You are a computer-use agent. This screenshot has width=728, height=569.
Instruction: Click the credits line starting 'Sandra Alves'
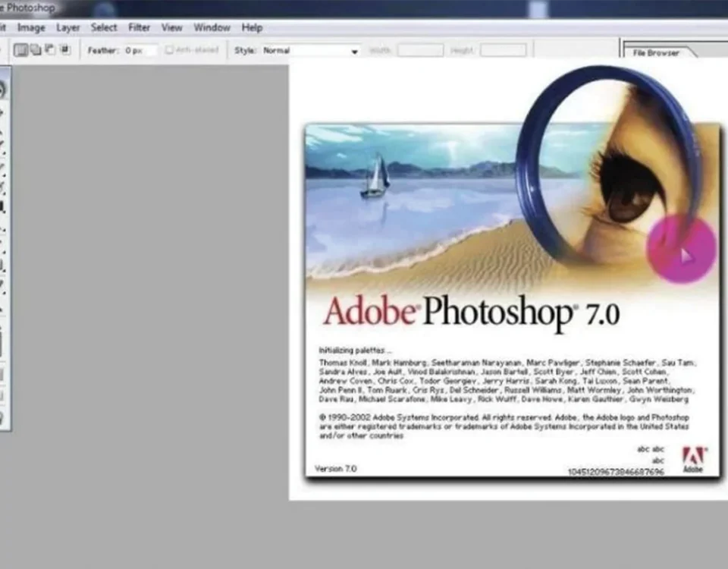pos(493,372)
